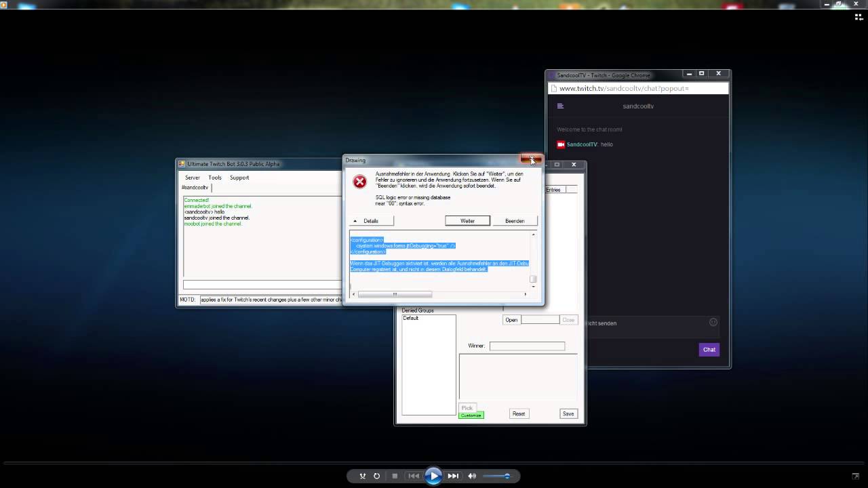Click the Winner text field
868x488 pixels.
(x=527, y=346)
